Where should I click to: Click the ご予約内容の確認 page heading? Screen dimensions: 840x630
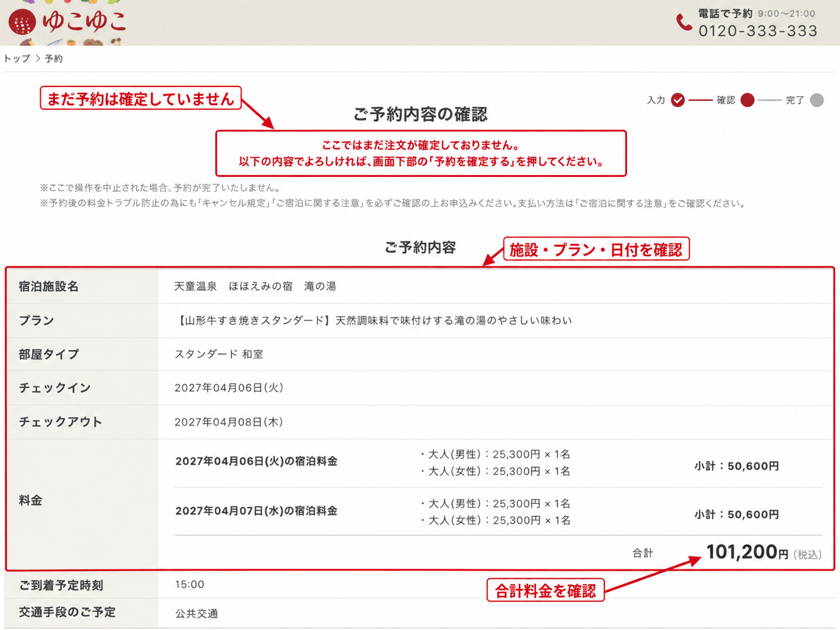pos(421,114)
